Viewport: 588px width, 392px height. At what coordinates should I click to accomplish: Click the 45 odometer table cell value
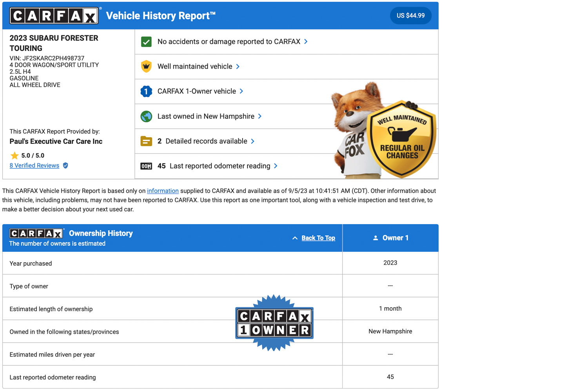[x=390, y=377]
